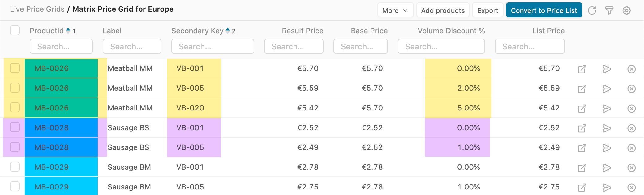Focus the Label column search field

pyautogui.click(x=132, y=47)
